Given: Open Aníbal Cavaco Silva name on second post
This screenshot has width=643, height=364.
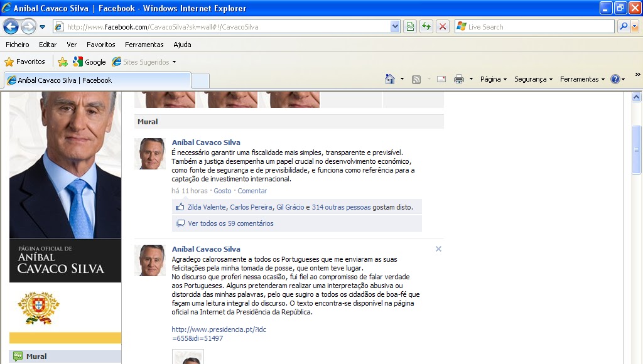Looking at the screenshot, I should [206, 249].
